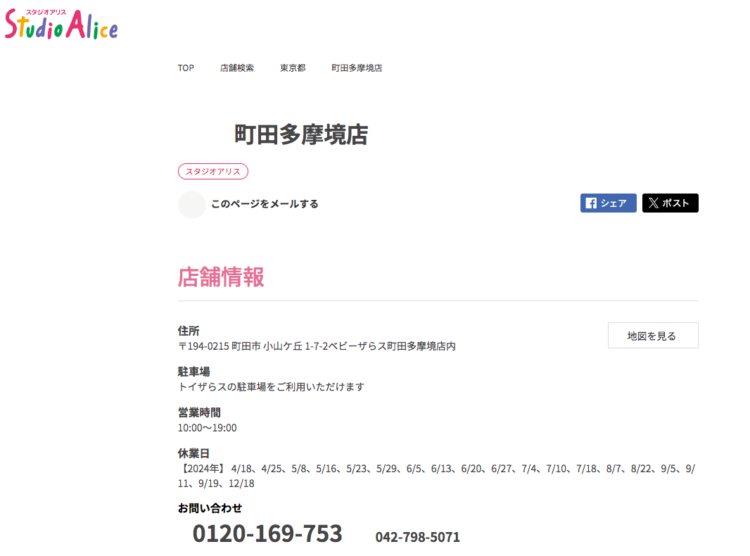The image size is (750, 556).
Task: Go to 店舗検索 breadcrumb
Action: [x=237, y=68]
